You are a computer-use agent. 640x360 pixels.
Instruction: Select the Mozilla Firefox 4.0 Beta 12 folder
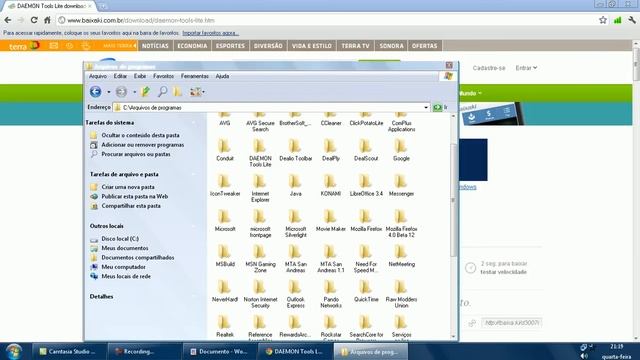pos(401,224)
